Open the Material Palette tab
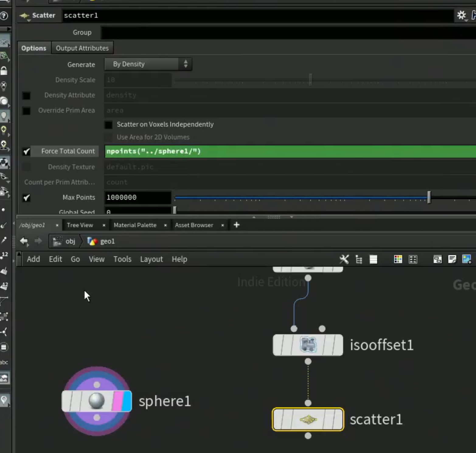 click(x=135, y=225)
